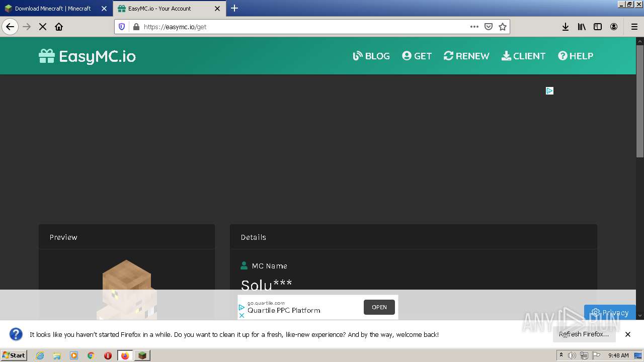Viewport: 644px width, 362px height.
Task: Click the Minecraft skin preview image
Action: [x=127, y=290]
